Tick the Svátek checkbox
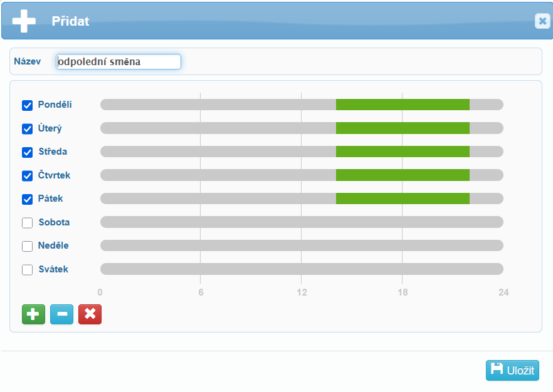The image size is (553, 392). pyautogui.click(x=28, y=270)
